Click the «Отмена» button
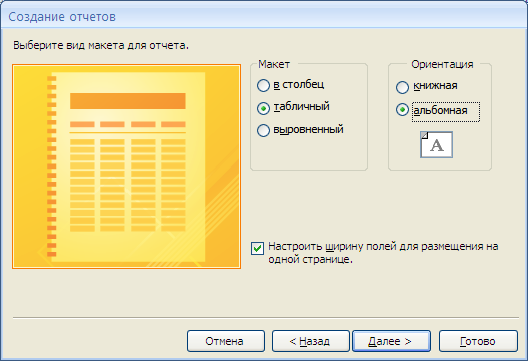Image resolution: width=528 pixels, height=361 pixels. coord(226,341)
